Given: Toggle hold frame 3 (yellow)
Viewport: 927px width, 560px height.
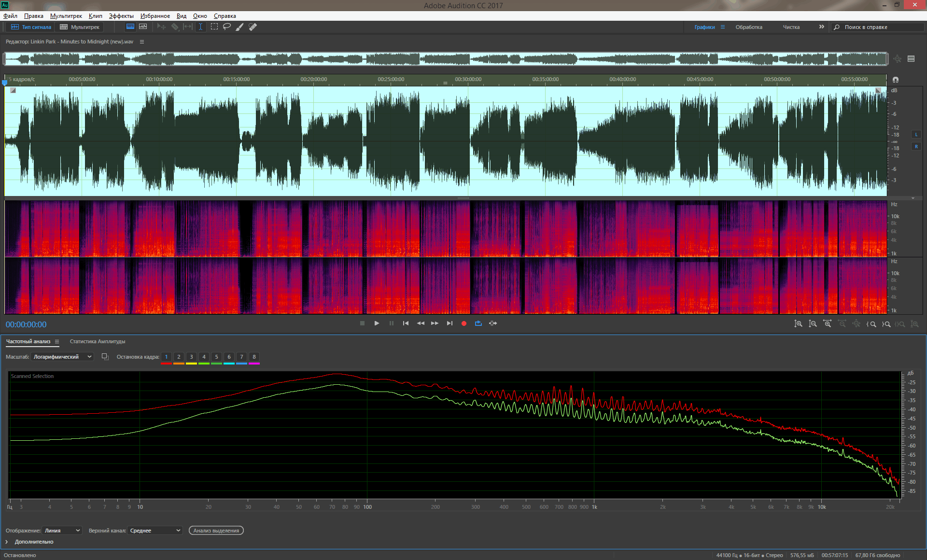Looking at the screenshot, I should [191, 358].
